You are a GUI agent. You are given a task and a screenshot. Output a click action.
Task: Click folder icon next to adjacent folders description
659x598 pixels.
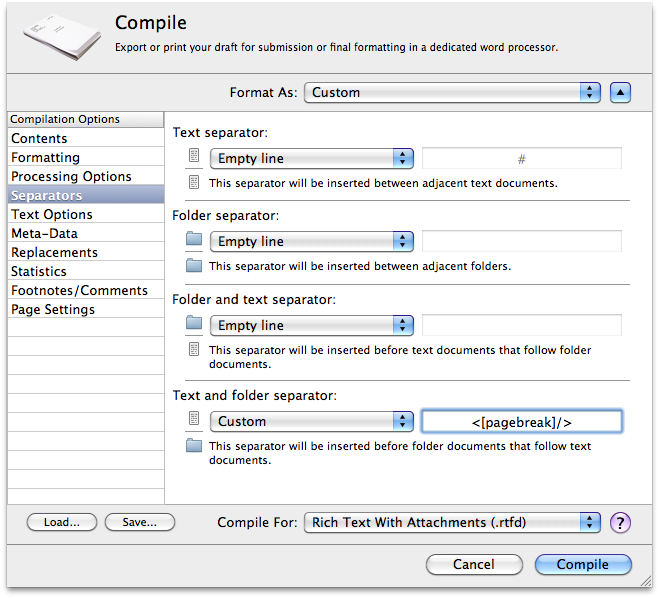(x=194, y=266)
